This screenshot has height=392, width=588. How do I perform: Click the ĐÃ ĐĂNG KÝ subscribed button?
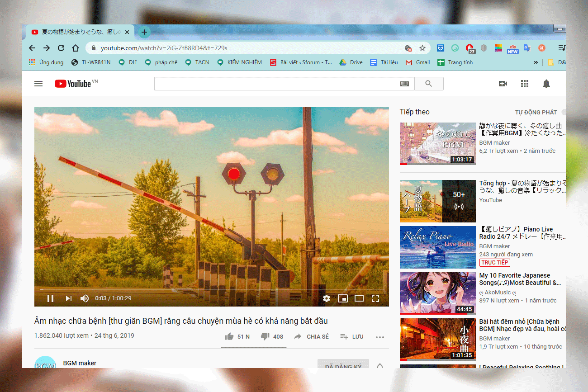343,364
